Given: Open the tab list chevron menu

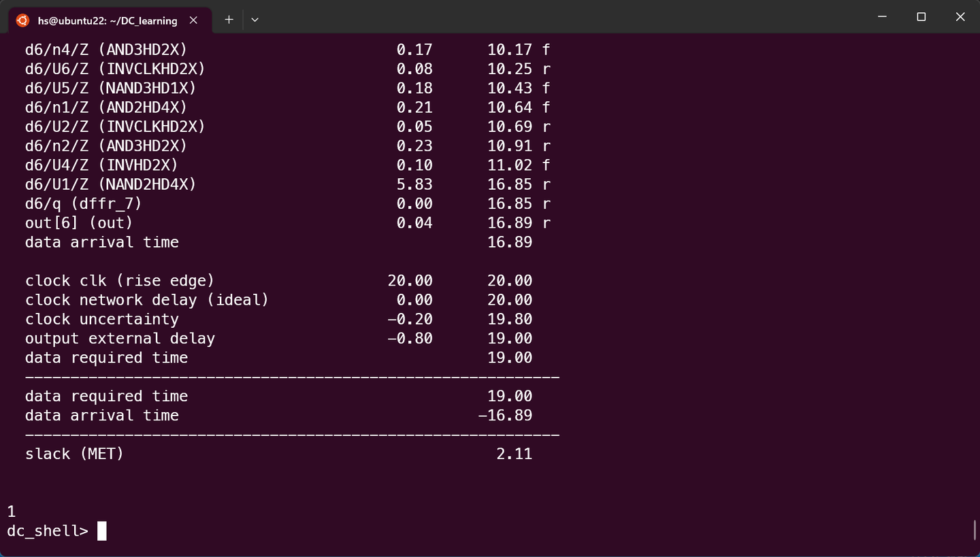Looking at the screenshot, I should 255,20.
